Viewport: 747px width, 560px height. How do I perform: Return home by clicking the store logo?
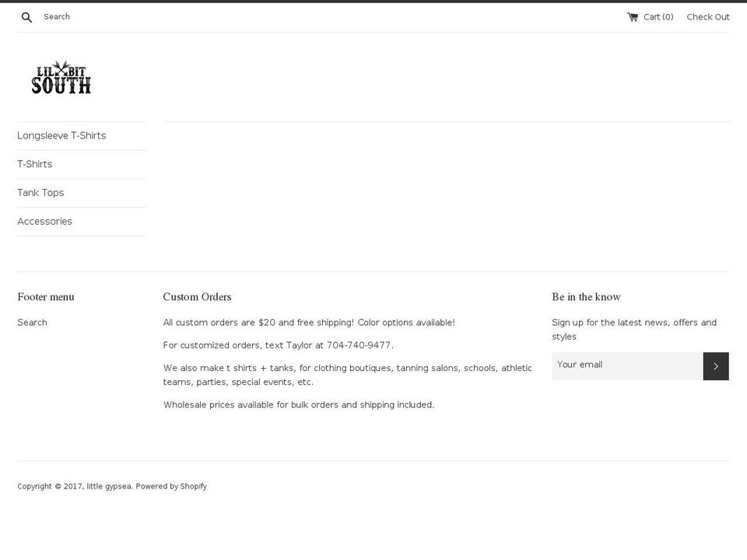click(61, 76)
